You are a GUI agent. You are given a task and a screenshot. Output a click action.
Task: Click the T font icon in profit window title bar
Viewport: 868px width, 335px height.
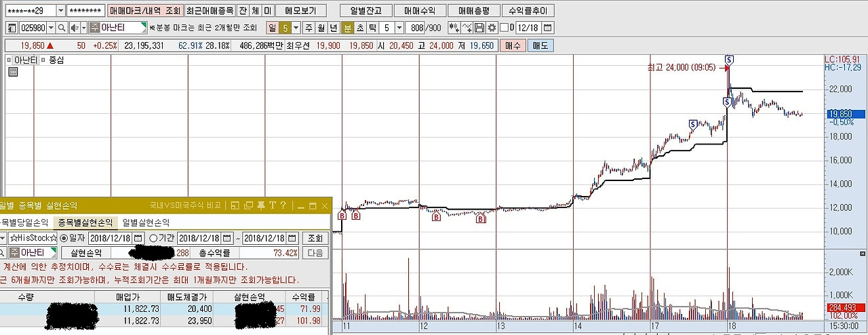272,205
